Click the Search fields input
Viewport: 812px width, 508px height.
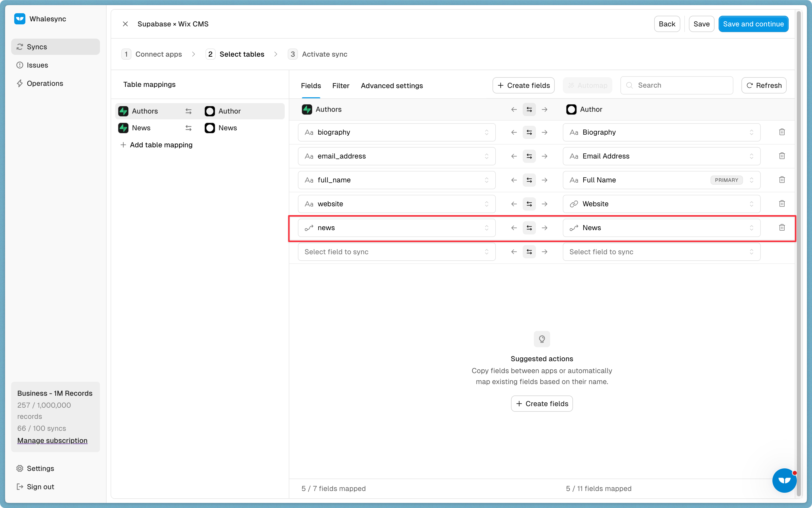[676, 85]
